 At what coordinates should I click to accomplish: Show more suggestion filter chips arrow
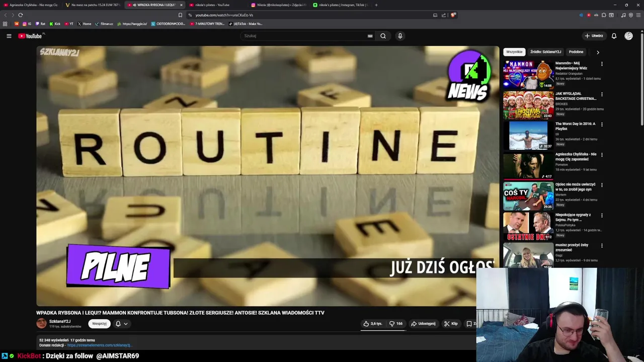point(598,52)
